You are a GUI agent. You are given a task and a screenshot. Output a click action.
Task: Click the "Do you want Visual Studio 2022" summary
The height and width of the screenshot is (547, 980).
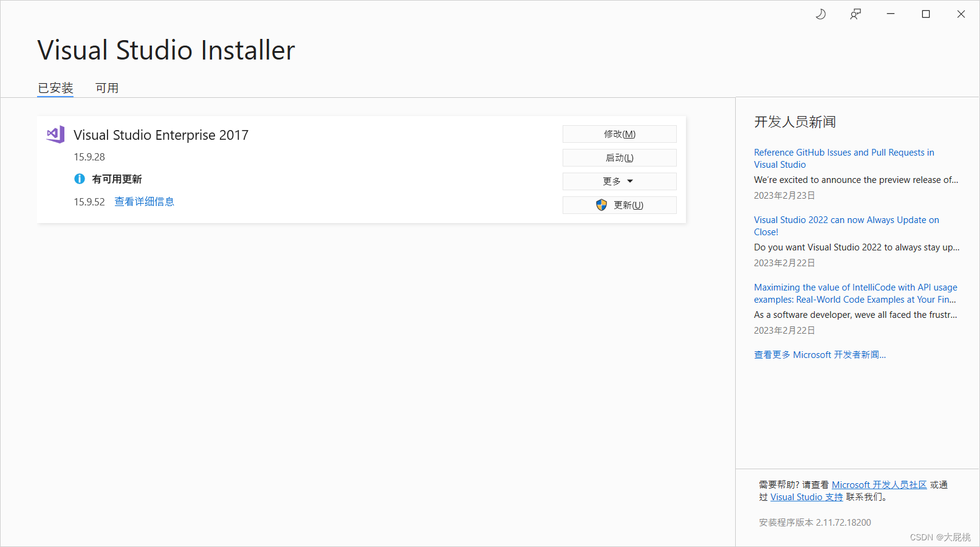[857, 247]
